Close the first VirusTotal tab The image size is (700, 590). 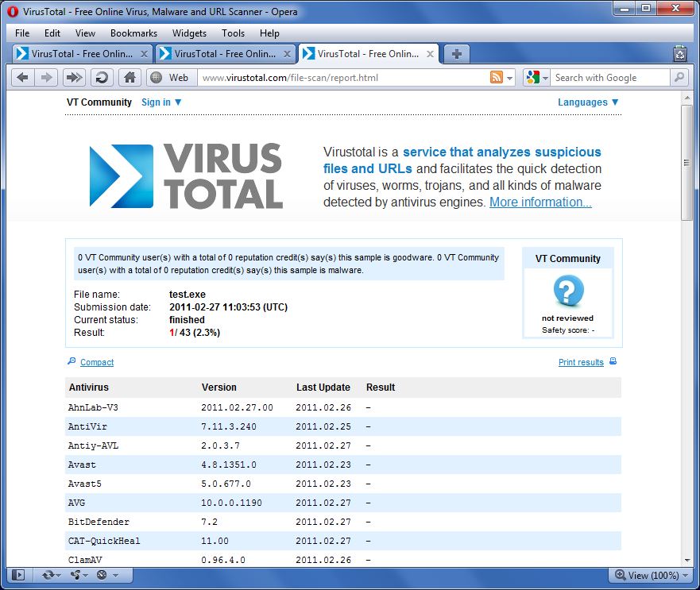(144, 54)
